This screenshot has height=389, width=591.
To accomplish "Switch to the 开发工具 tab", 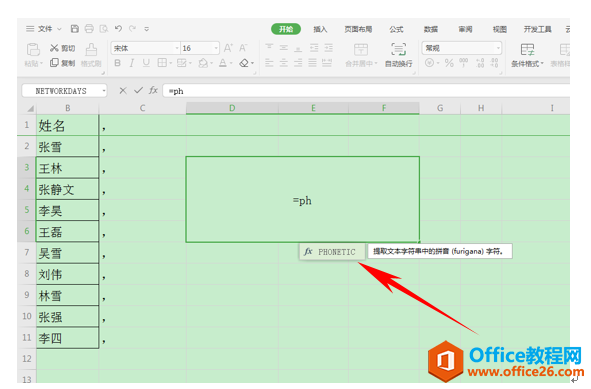I will pyautogui.click(x=537, y=29).
